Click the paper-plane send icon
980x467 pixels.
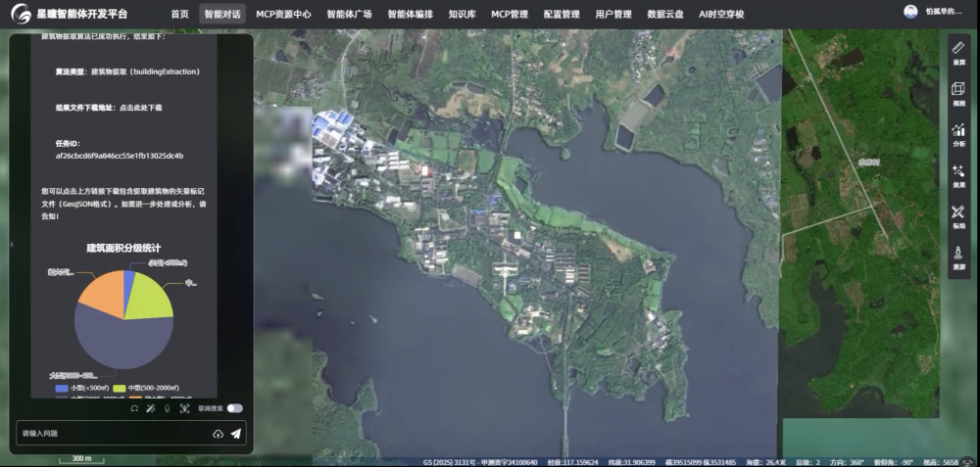pyautogui.click(x=236, y=434)
